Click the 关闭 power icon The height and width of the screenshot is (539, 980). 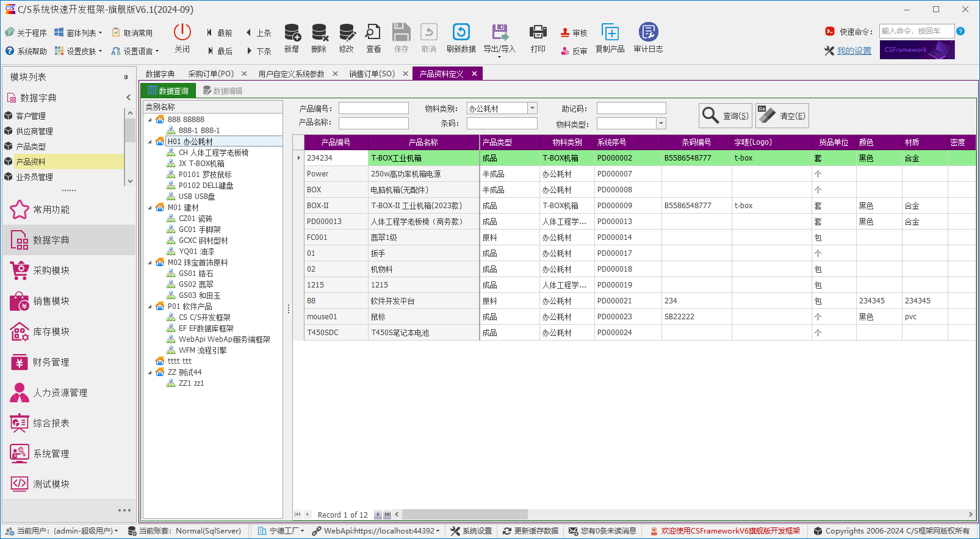pos(182,32)
